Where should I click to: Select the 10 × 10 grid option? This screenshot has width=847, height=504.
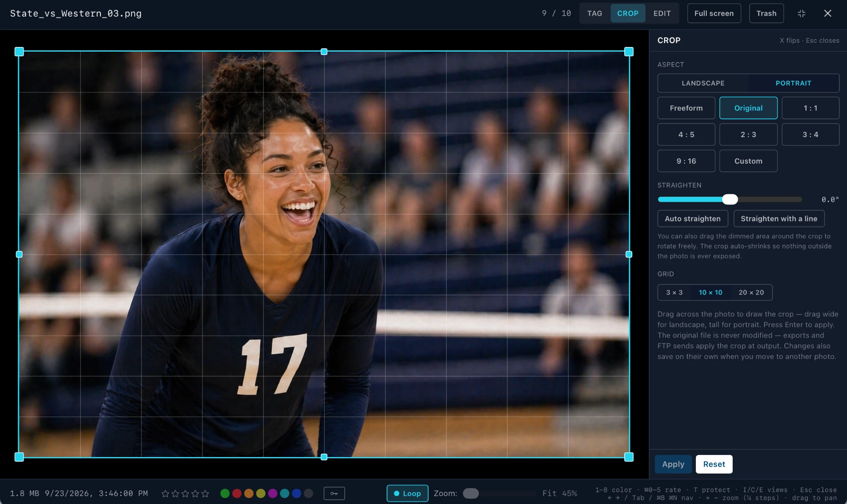point(710,292)
